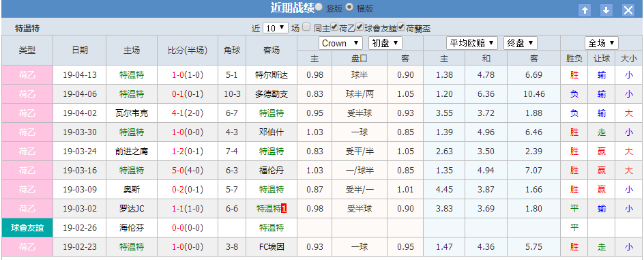Select the 横版 horizontal layout radio
The image size is (644, 260).
click(349, 7)
